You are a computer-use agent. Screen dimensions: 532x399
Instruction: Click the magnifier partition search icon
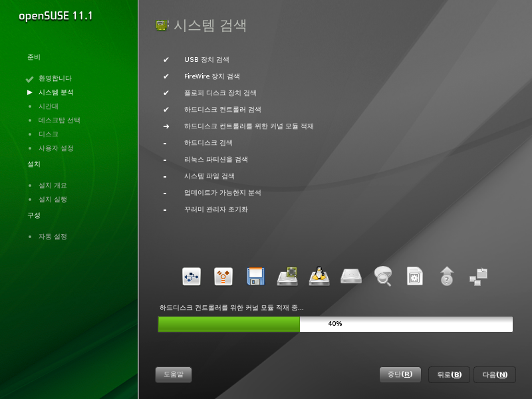point(383,276)
